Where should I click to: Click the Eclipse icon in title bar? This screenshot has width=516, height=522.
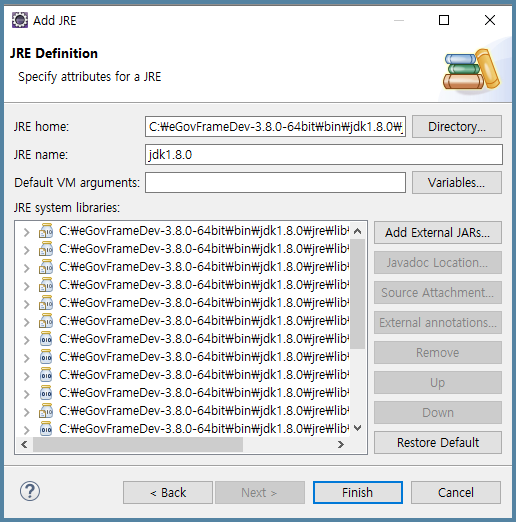tap(20, 20)
